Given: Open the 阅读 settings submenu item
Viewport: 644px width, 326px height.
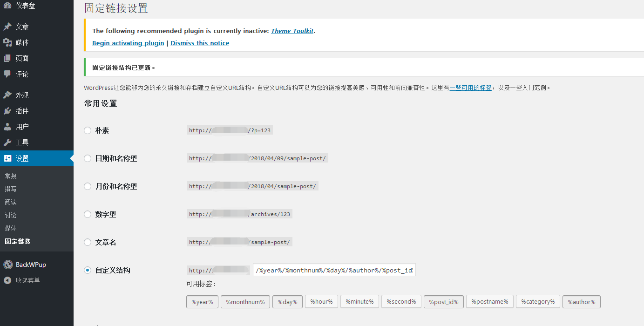Looking at the screenshot, I should (x=11, y=202).
